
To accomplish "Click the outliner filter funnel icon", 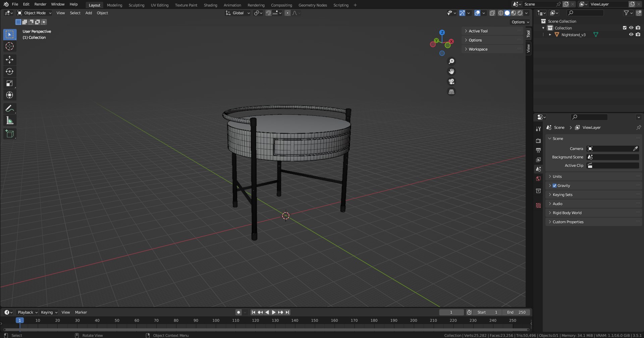I will [626, 13].
